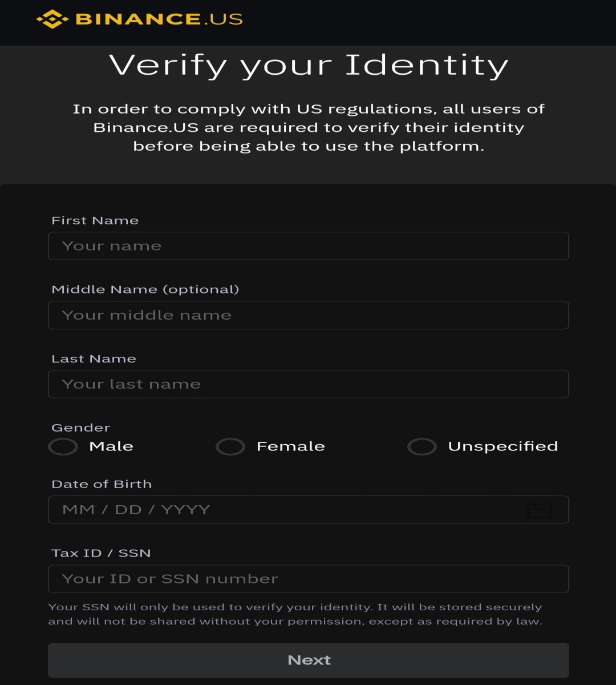Focus the Last Name text box

309,384
